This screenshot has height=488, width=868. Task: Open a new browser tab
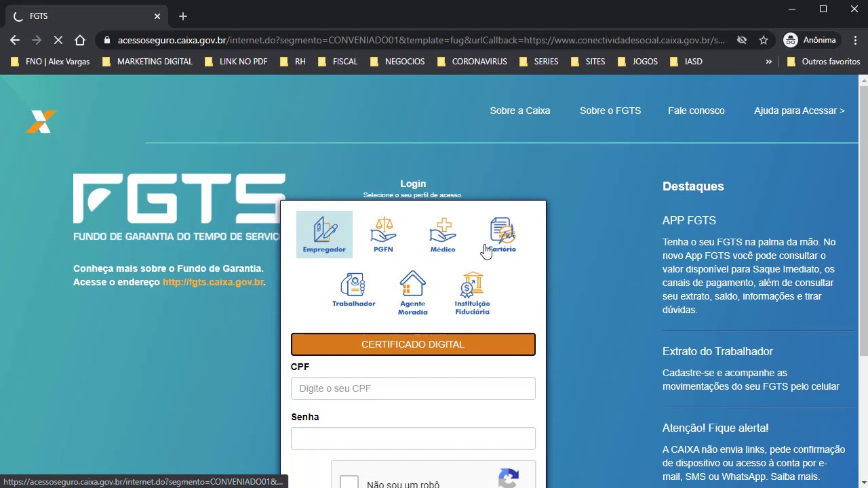183,16
